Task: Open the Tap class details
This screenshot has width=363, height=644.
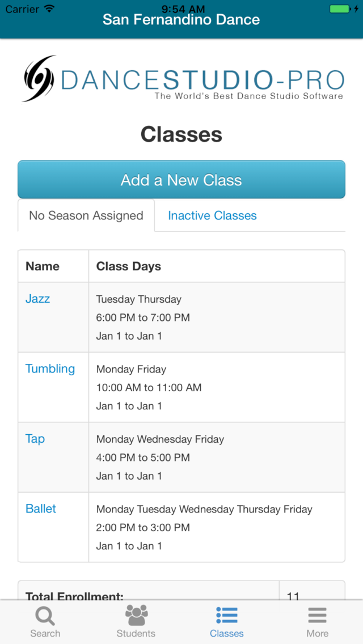Action: click(35, 438)
